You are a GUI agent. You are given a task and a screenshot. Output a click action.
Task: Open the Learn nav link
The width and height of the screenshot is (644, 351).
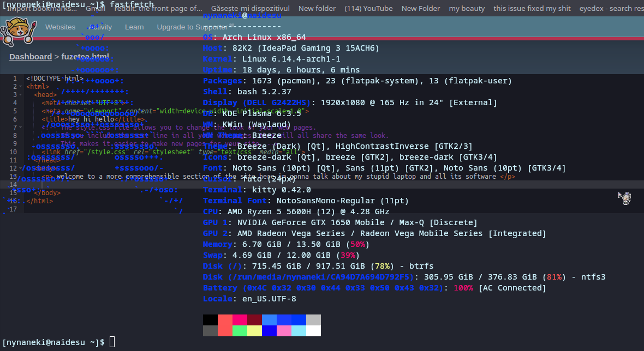pos(134,27)
